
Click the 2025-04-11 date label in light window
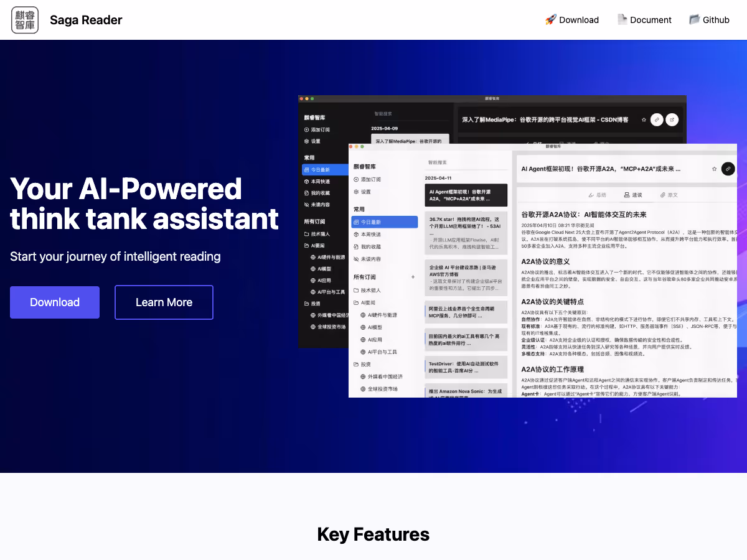[438, 177]
